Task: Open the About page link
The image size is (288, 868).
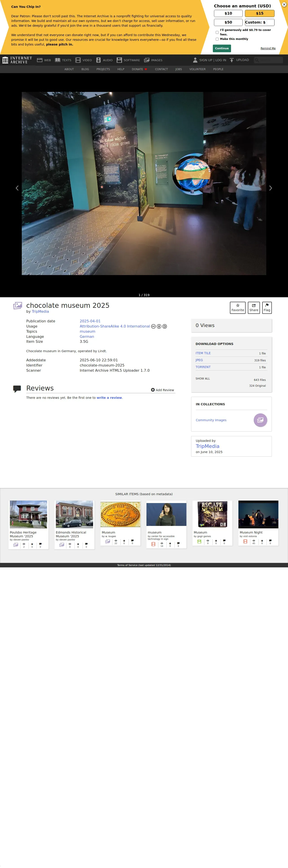Action: tap(69, 69)
